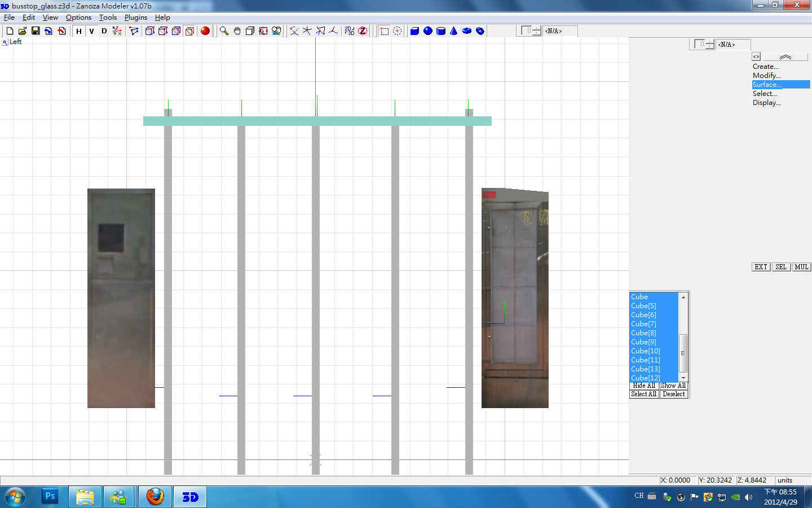The width and height of the screenshot is (812, 508).
Task: Click the object list scrollbar thumb
Action: [x=683, y=353]
